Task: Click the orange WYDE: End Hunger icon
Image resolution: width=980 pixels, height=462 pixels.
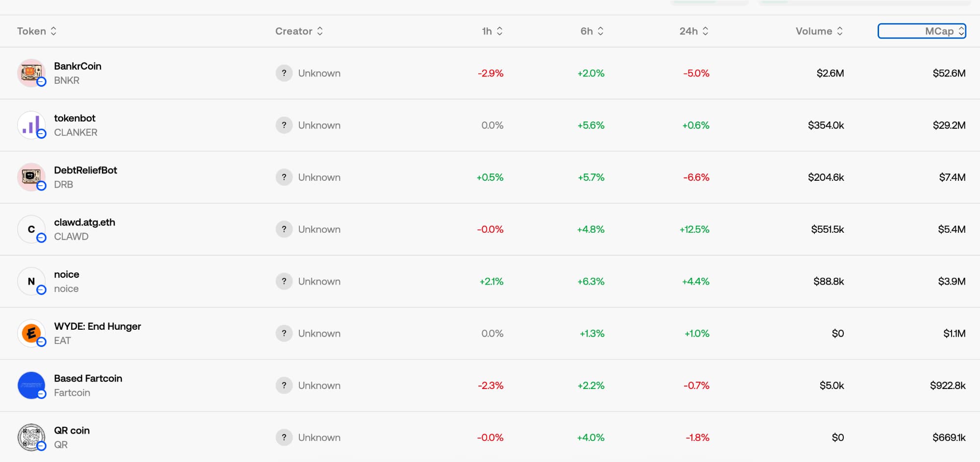Action: [31, 333]
